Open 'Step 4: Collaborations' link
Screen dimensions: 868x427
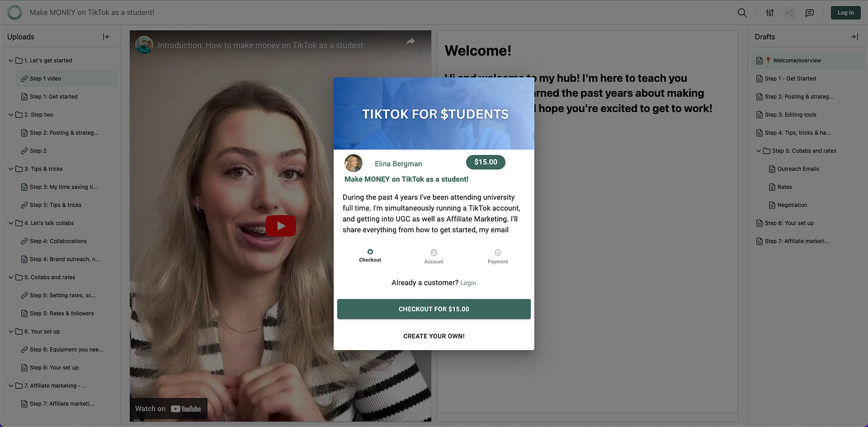[x=67, y=241]
